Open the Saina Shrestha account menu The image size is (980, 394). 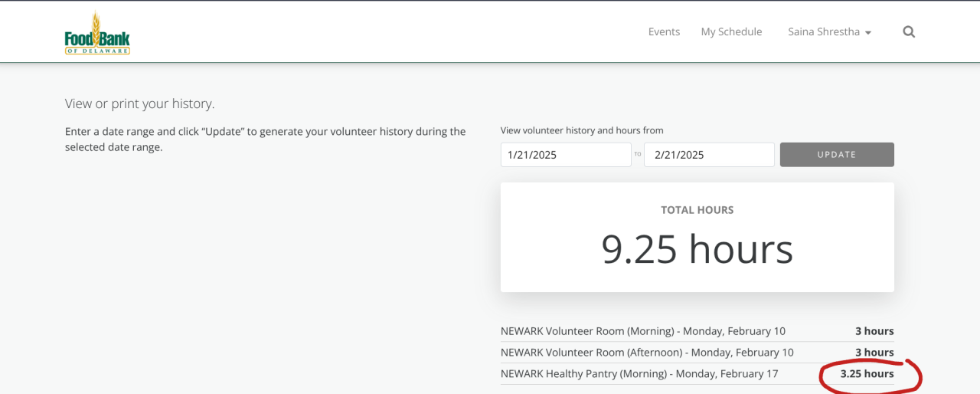tap(824, 32)
